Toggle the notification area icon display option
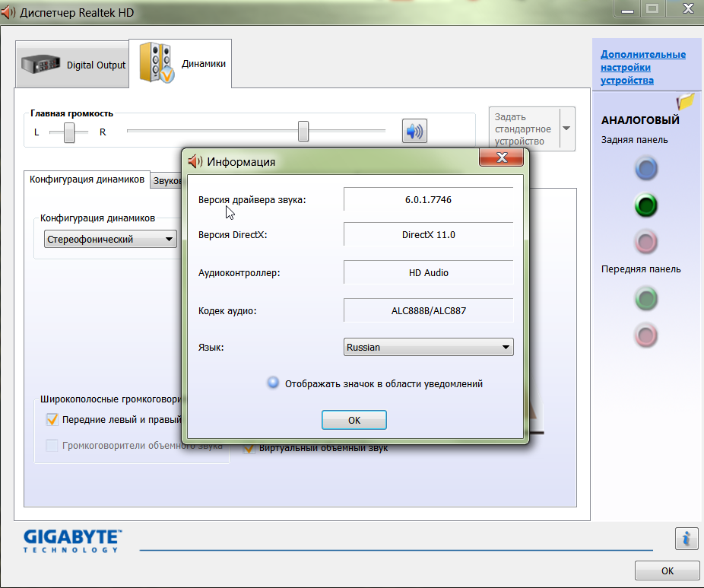This screenshot has height=588, width=704. point(274,383)
